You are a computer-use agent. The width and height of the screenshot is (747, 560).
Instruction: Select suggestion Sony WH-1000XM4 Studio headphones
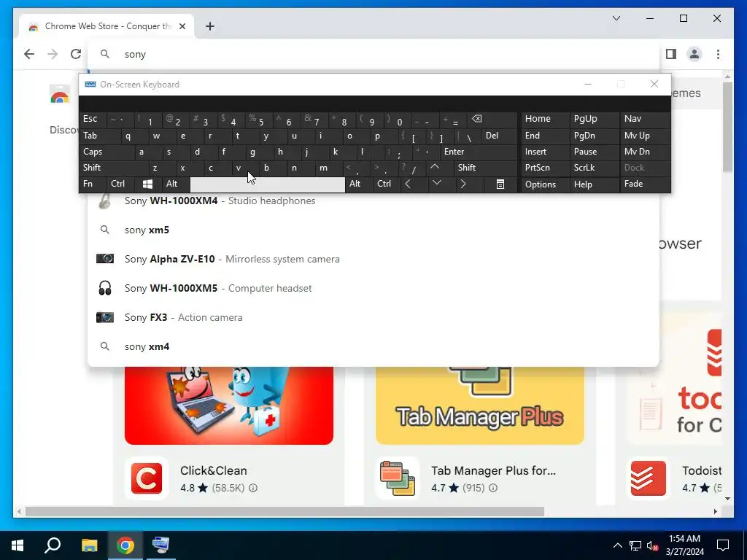pos(373,201)
